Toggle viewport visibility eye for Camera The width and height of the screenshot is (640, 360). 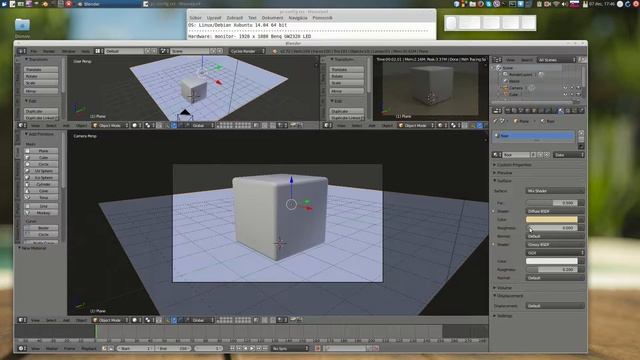point(565,88)
